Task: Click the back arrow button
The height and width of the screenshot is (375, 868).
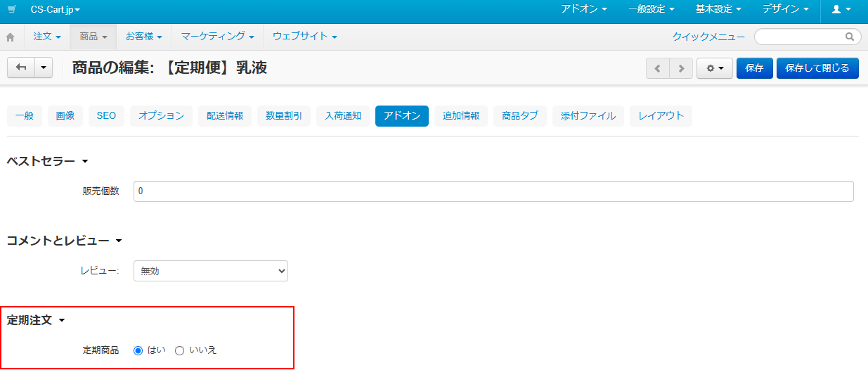Action: 21,68
